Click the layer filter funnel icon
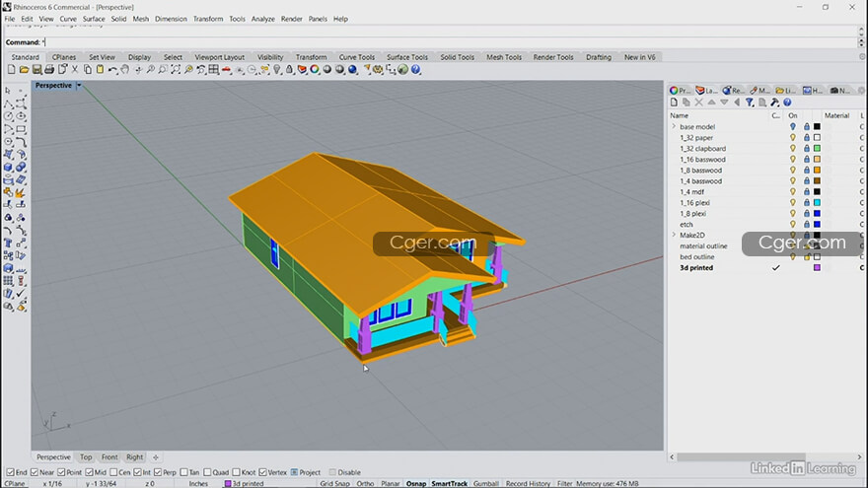Screen dimensions: 868x488 point(750,103)
